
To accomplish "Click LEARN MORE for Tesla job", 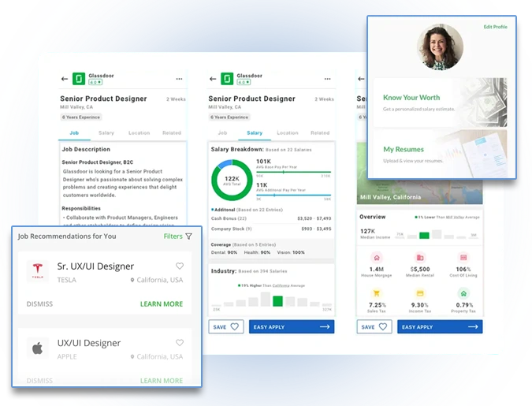I will pyautogui.click(x=162, y=304).
